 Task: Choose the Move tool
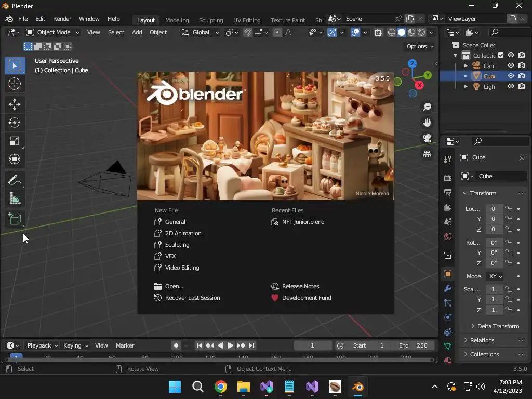[x=14, y=104]
